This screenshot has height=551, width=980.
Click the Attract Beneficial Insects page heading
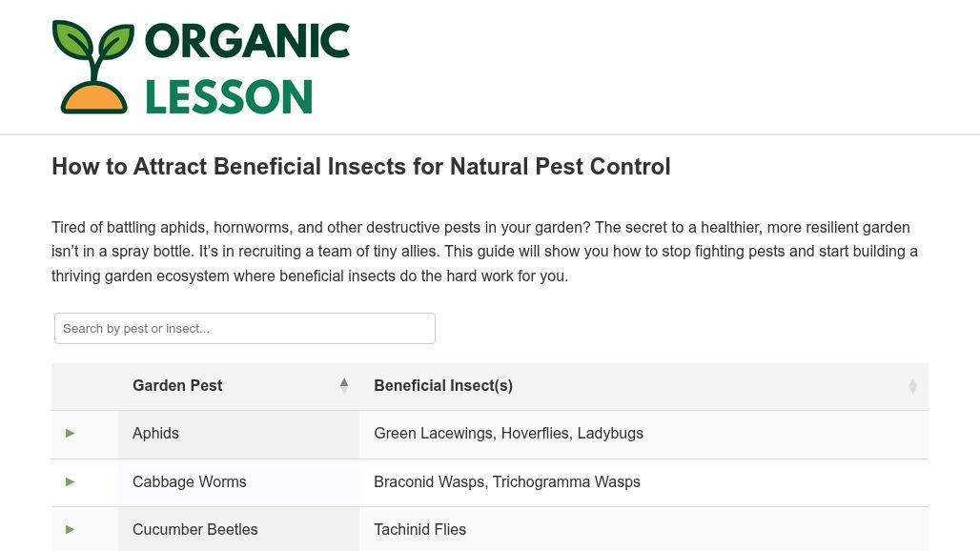pyautogui.click(x=360, y=167)
